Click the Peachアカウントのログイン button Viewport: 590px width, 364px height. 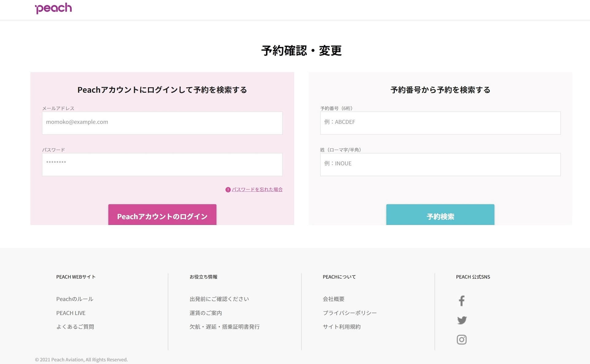pos(162,215)
